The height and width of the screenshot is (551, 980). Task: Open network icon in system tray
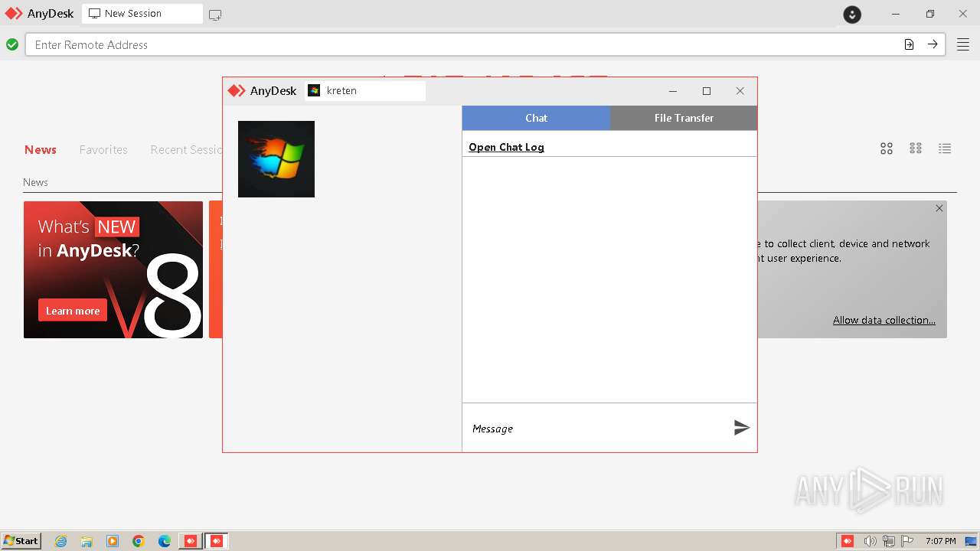[x=889, y=541]
